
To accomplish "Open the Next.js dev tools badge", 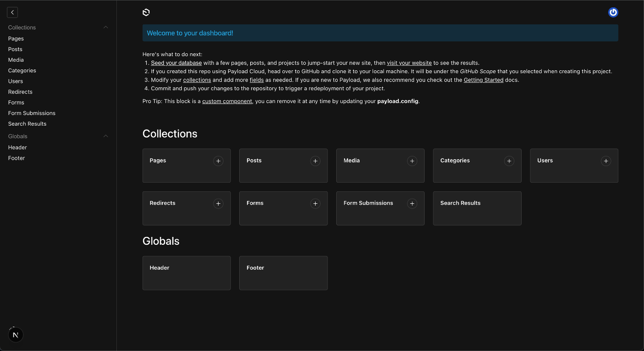I will (16, 335).
